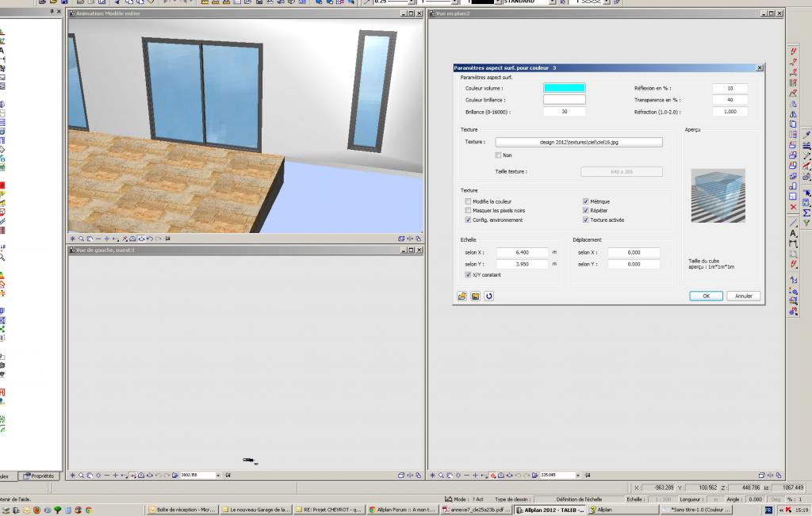812x516 pixels.
Task: Toggle the Texture activée checkbox
Action: click(585, 220)
